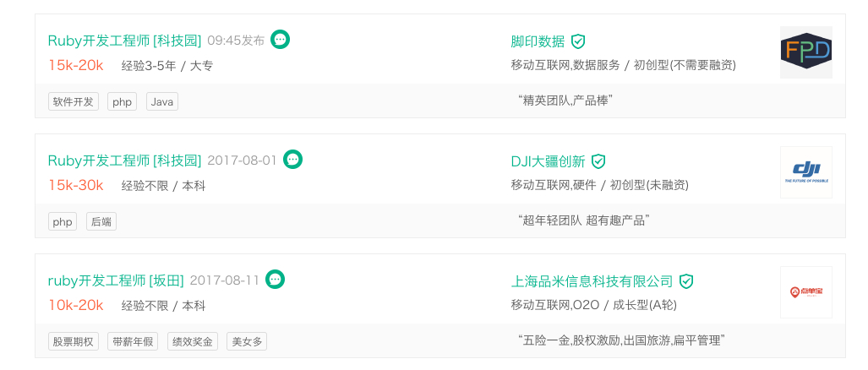Visit 脚印数据 company page
The height and width of the screenshot is (370, 868).
pyautogui.click(x=538, y=41)
